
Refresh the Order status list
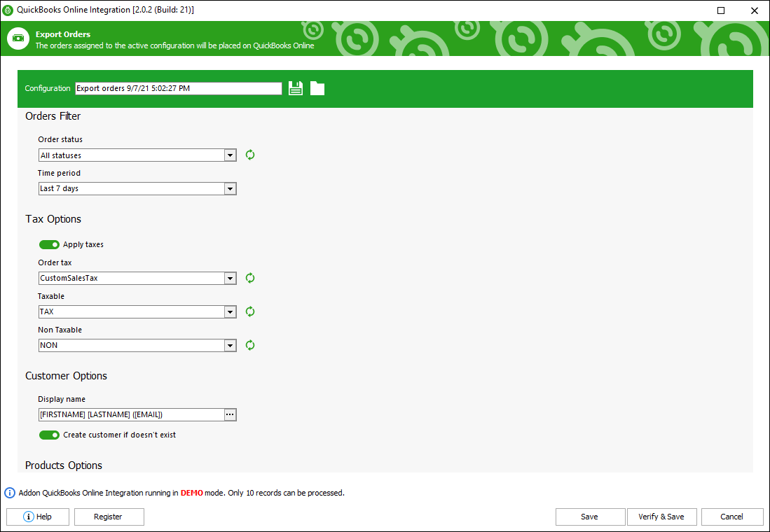250,155
